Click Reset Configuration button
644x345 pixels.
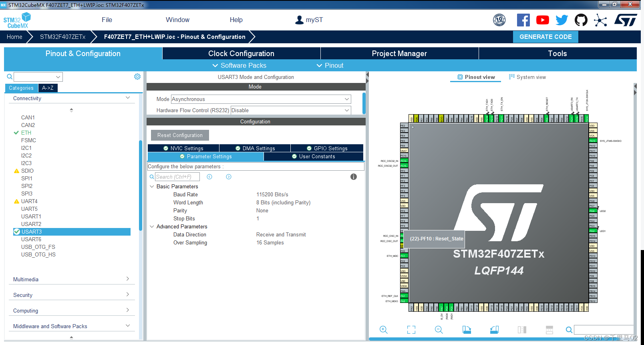pyautogui.click(x=180, y=135)
